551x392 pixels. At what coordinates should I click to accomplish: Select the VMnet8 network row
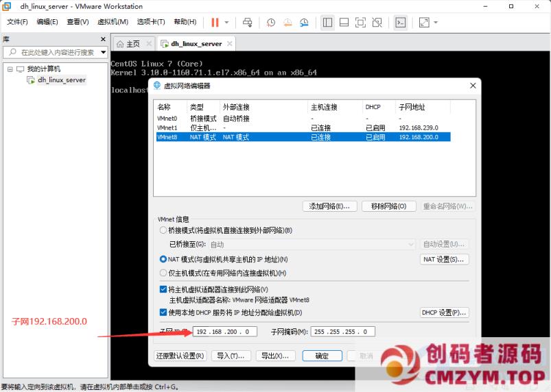(x=303, y=137)
